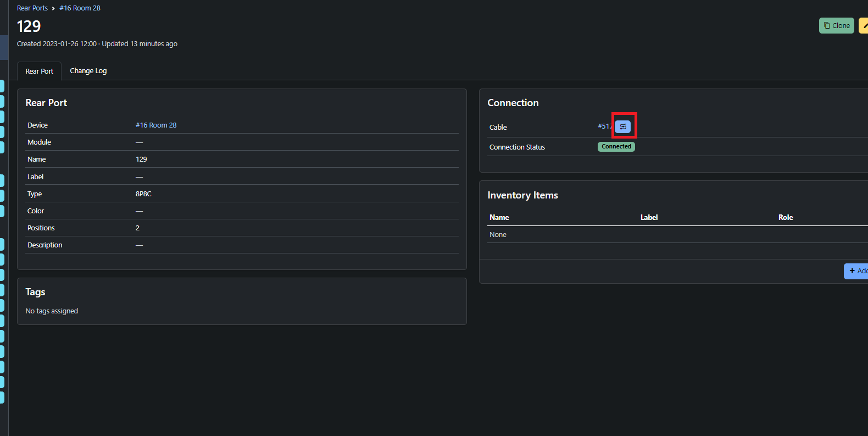Click the Inventory Items Label column header

tap(649, 218)
